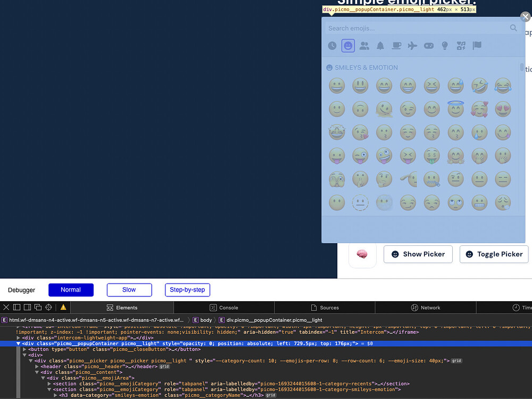
Task: Click the warning triangle in the DevTools toolbar
Action: pos(63,307)
